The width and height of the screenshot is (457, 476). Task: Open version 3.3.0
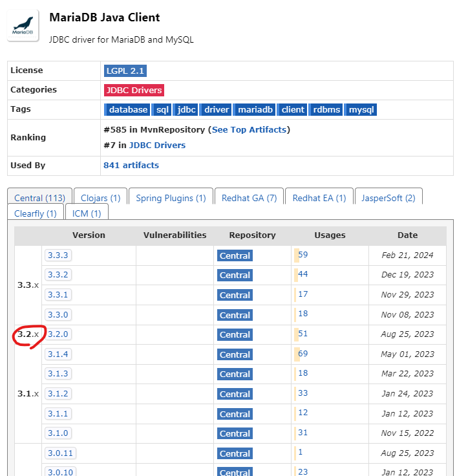[58, 314]
